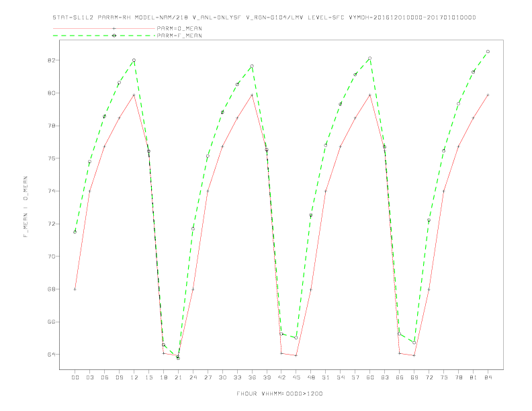Click the y-axis tick label 76
The image size is (532, 411).
coord(51,158)
